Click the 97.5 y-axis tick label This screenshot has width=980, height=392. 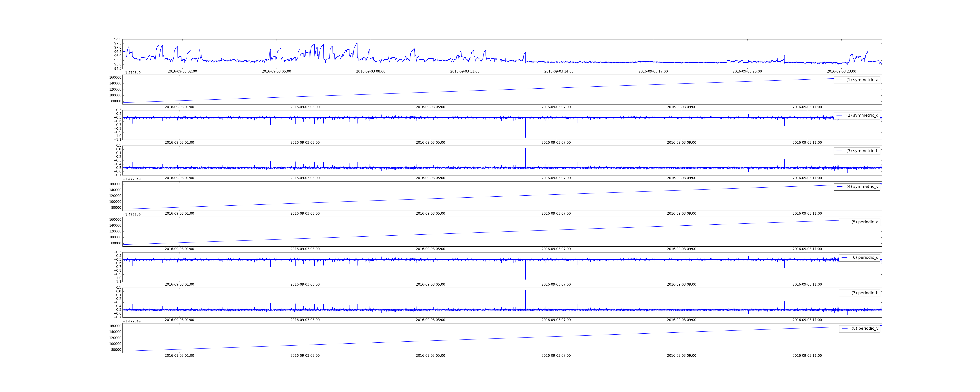coord(118,43)
